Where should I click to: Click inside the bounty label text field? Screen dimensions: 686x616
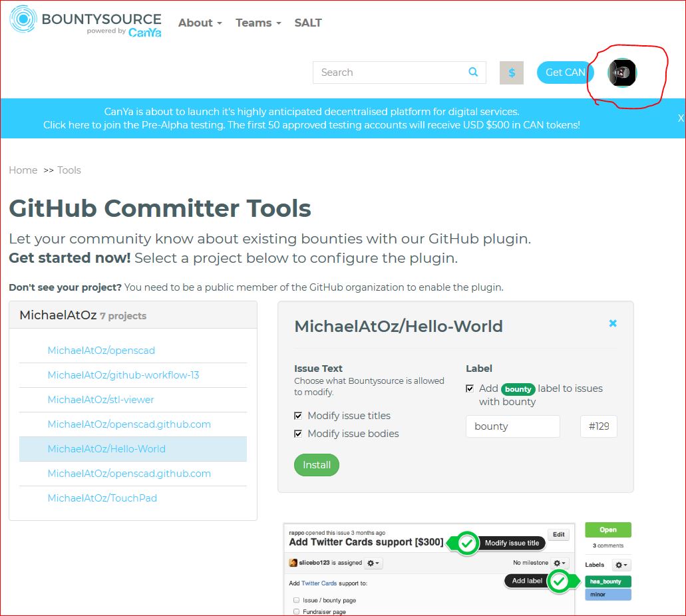(x=512, y=426)
